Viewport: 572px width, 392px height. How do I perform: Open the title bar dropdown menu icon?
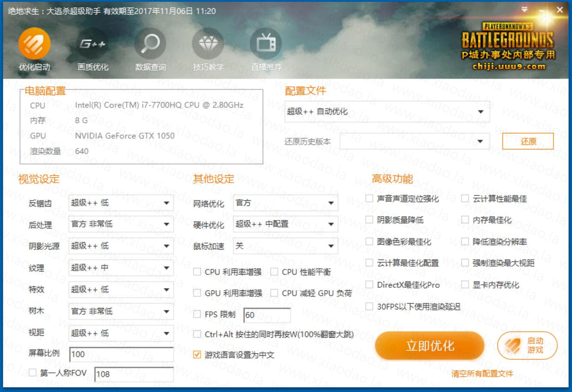(525, 9)
